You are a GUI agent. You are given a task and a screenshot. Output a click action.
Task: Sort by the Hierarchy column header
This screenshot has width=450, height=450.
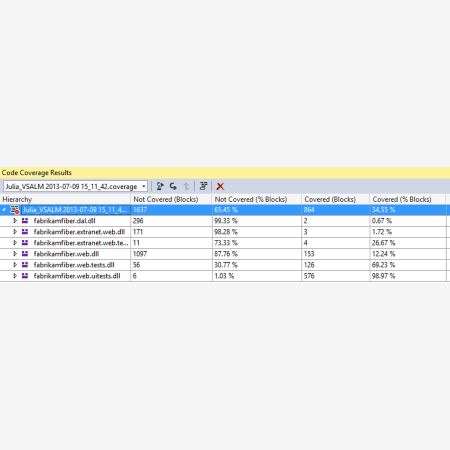click(65, 199)
